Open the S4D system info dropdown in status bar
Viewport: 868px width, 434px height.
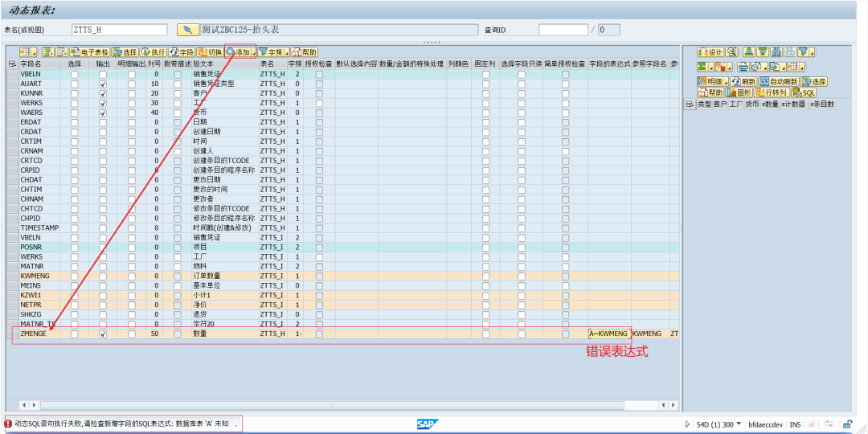point(739,424)
